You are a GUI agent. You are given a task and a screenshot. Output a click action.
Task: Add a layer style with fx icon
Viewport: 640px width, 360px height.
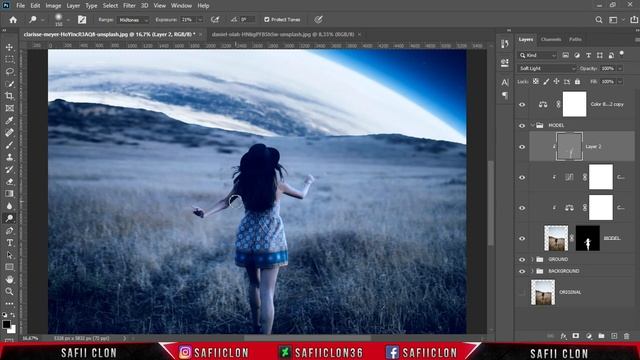pyautogui.click(x=563, y=336)
